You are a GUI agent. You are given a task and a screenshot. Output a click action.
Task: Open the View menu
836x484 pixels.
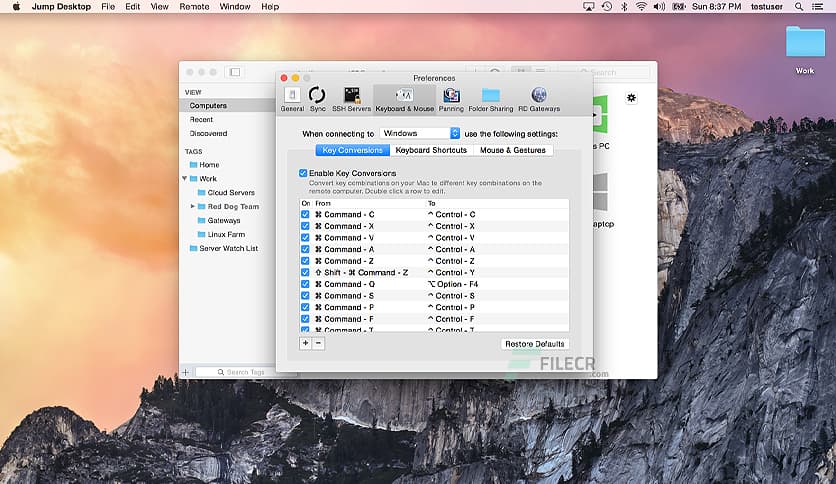tap(159, 6)
